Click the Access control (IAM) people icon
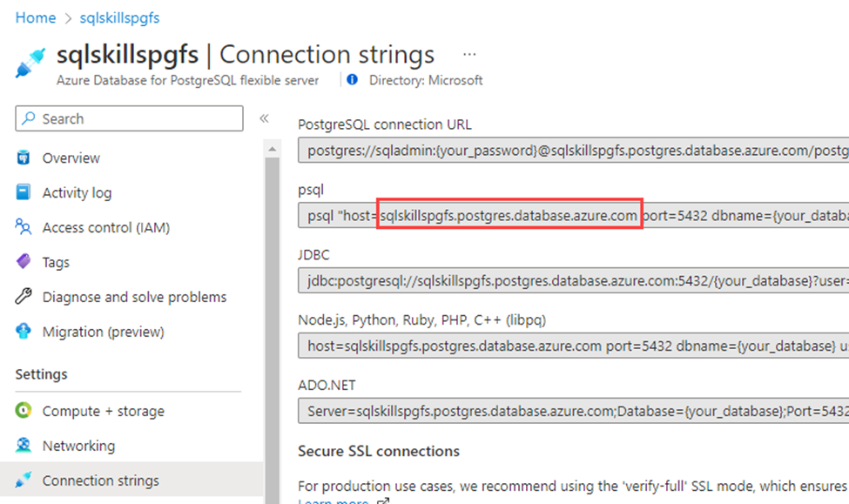 pos(24,227)
